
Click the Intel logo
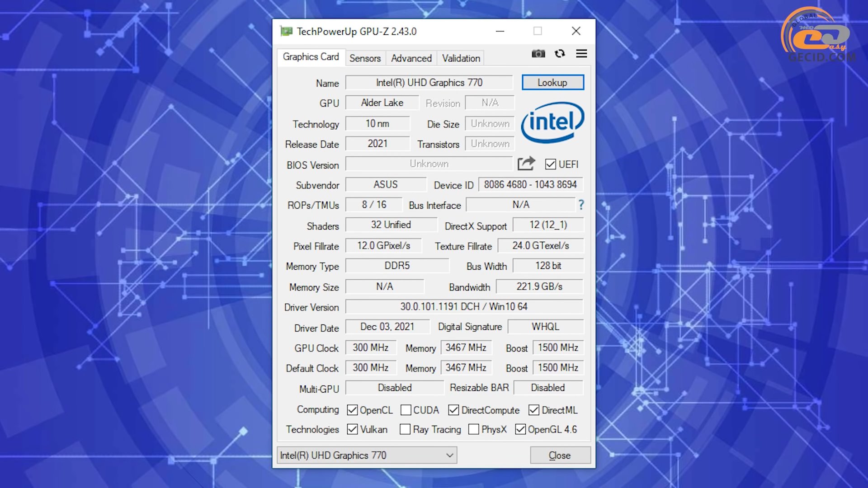coord(552,122)
